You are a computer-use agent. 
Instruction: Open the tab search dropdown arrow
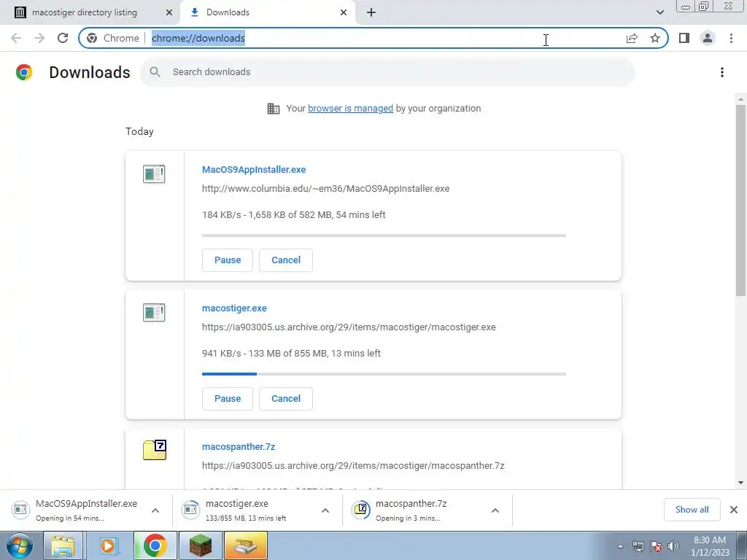[659, 12]
